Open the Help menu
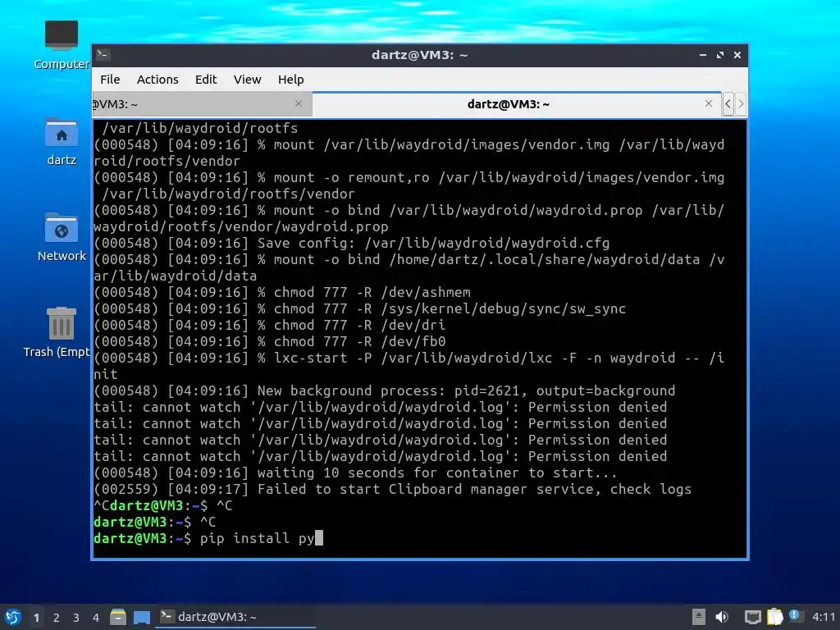840x630 pixels. 291,80
